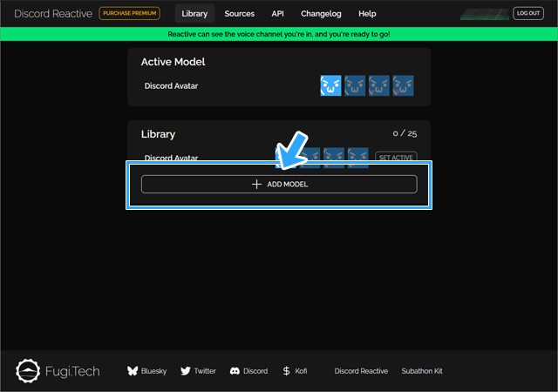Open the Sources tab
Image resolution: width=558 pixels, height=392 pixels.
pos(240,14)
